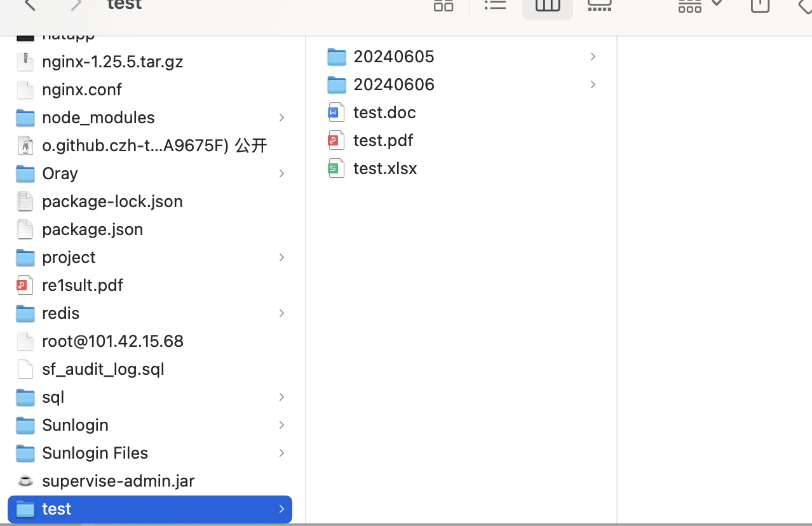
Task: Click the 20240605 folder icon
Action: click(x=337, y=57)
